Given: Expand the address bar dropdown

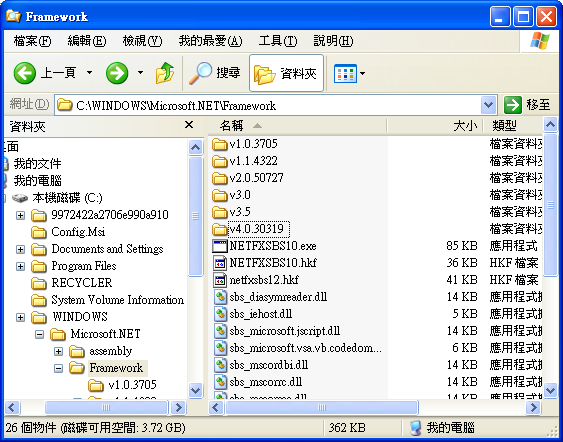Looking at the screenshot, I should 488,105.
